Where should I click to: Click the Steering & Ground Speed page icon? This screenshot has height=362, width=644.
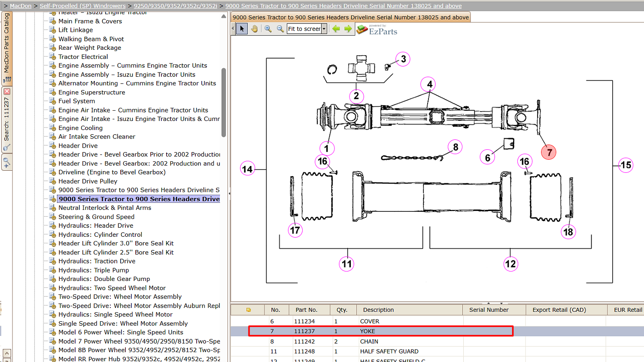pos(53,217)
